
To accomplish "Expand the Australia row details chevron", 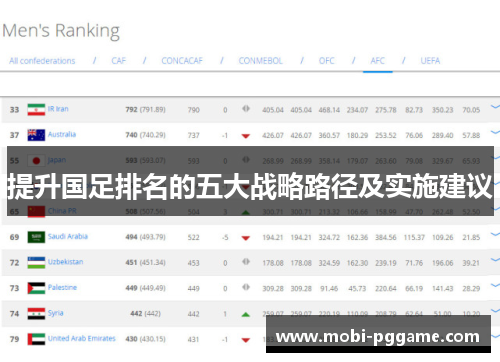I will point(495,132).
